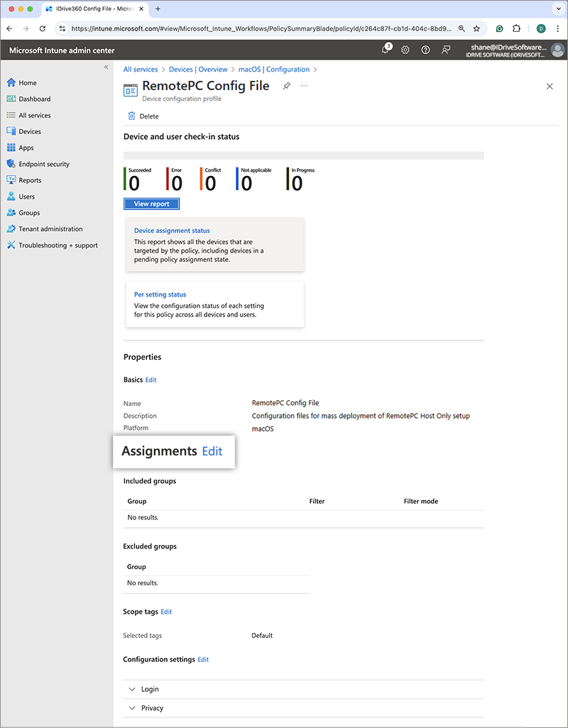568x728 pixels.
Task: Select Tenant administration in the sidebar
Action: tap(50, 229)
